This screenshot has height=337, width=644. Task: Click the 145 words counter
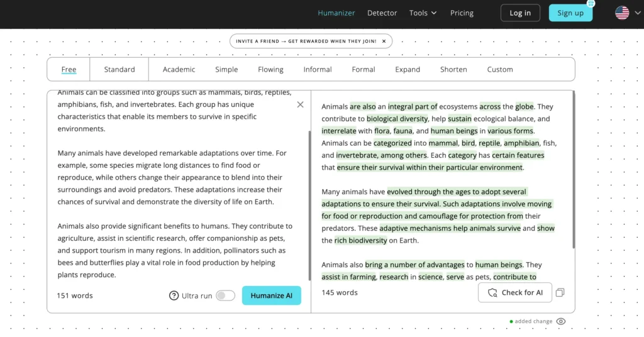coord(339,292)
